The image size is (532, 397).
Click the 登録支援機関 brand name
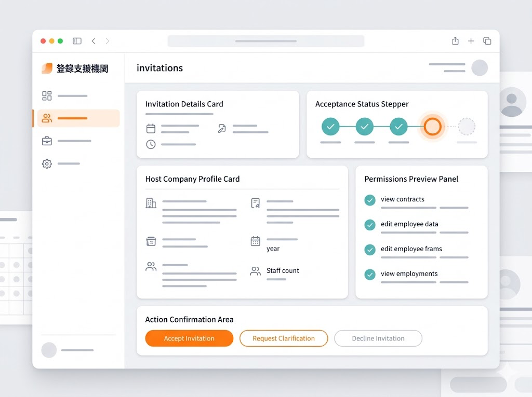tap(83, 69)
